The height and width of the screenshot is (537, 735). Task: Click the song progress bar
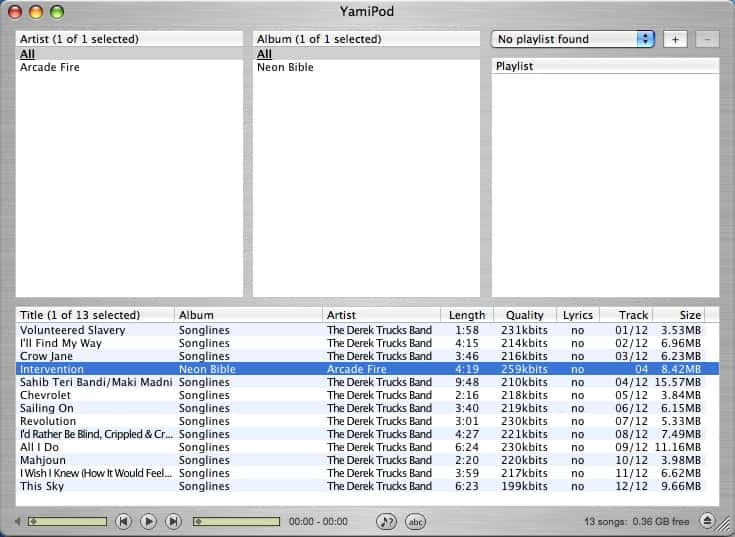point(235,521)
